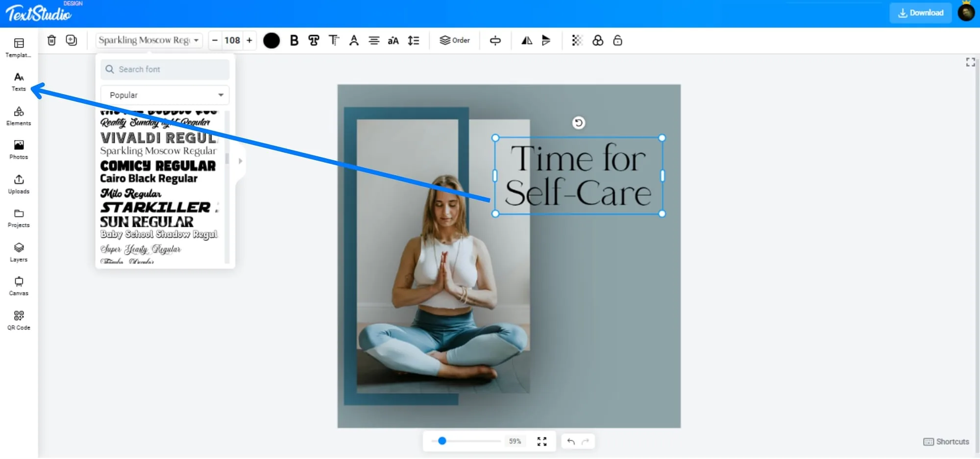
Task: Choose the Comicy Regular font
Action: tap(158, 166)
